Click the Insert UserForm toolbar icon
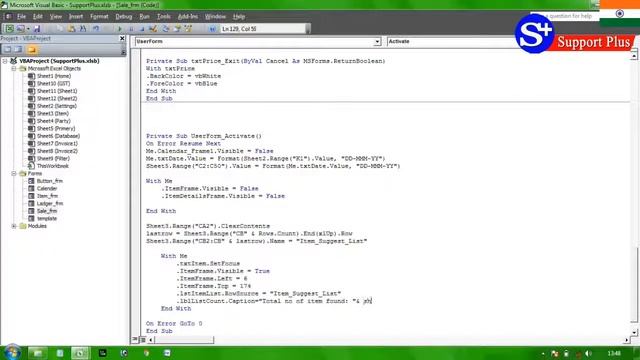Image resolution: width=640 pixels, height=360 pixels. point(20,29)
